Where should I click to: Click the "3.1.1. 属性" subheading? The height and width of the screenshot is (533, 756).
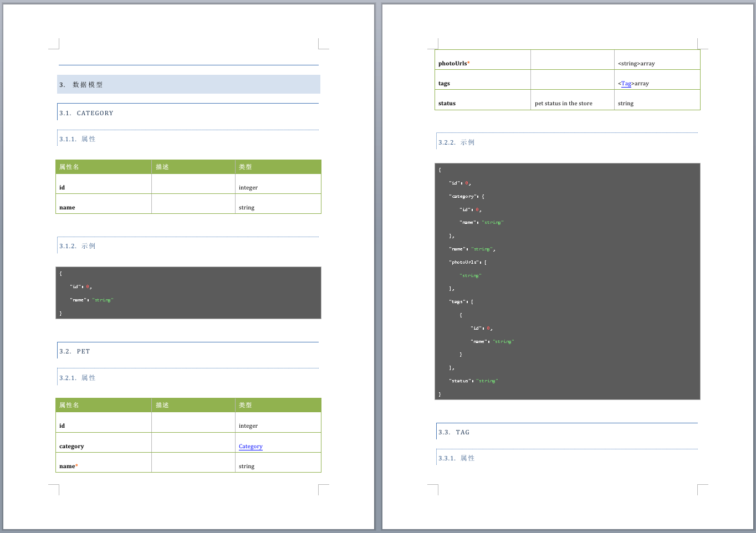pyautogui.click(x=78, y=139)
